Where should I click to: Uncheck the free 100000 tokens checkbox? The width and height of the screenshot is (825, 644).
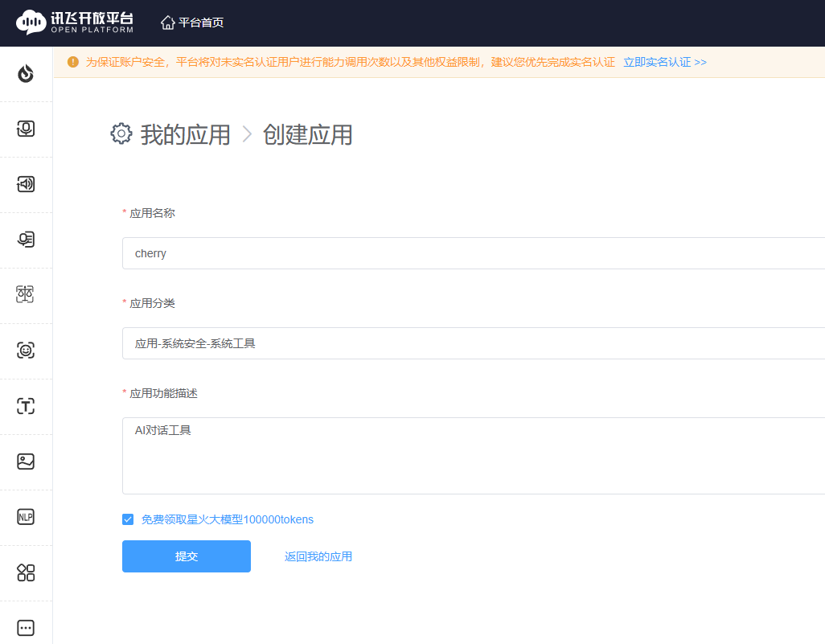tap(128, 519)
